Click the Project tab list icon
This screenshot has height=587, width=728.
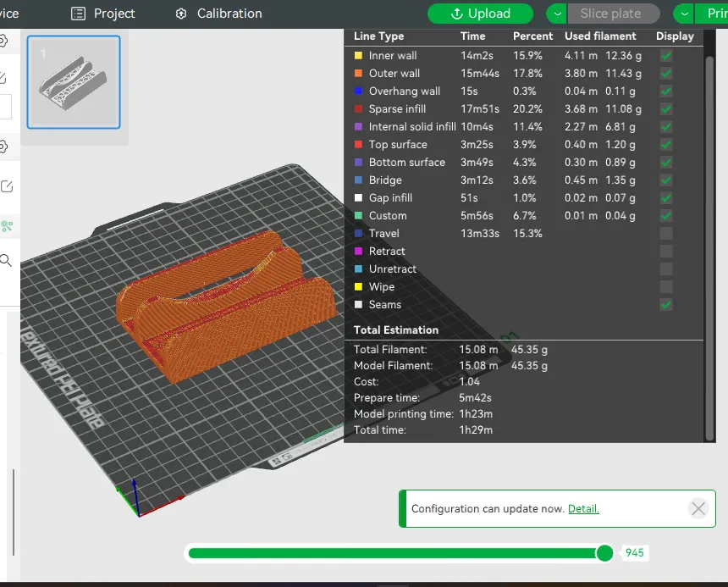click(79, 14)
